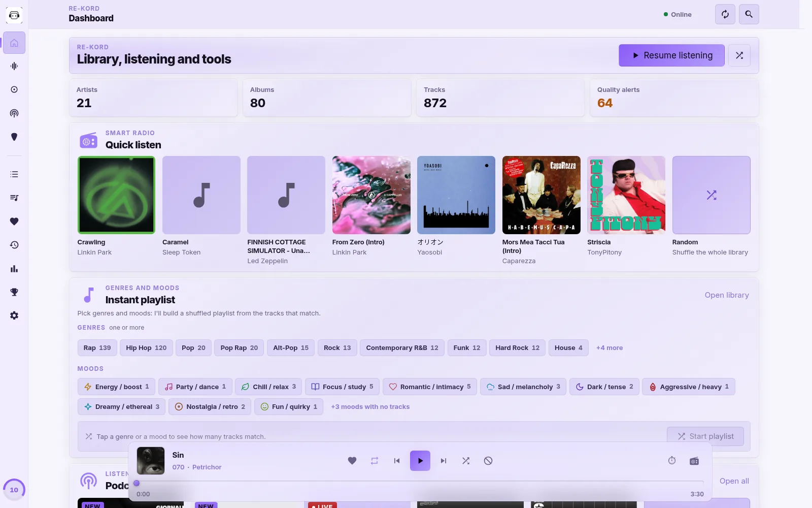The height and width of the screenshot is (508, 812).
Task: Play Striscia by TonyPitony thumbnail
Action: point(626,195)
